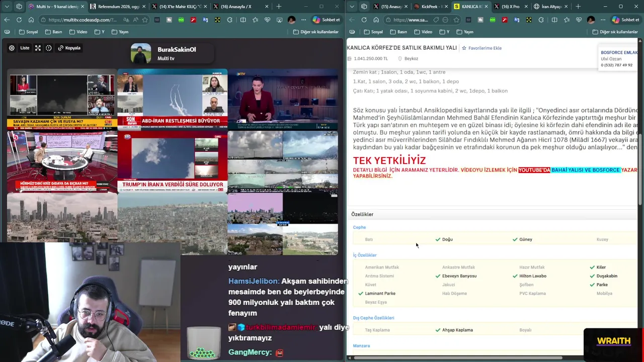This screenshot has width=644, height=362.
Task: Open new tab in right browser
Action: click(578, 7)
